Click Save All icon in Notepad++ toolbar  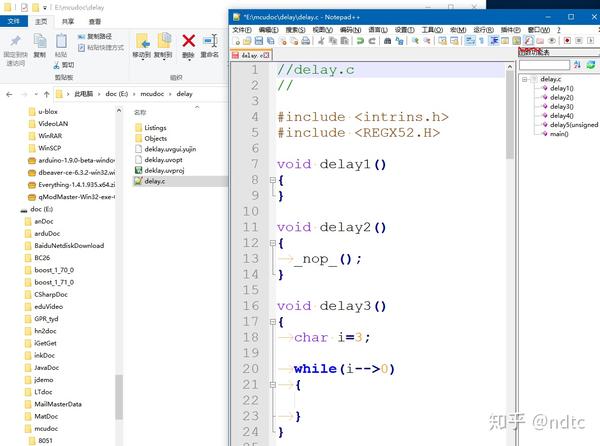[x=271, y=41]
